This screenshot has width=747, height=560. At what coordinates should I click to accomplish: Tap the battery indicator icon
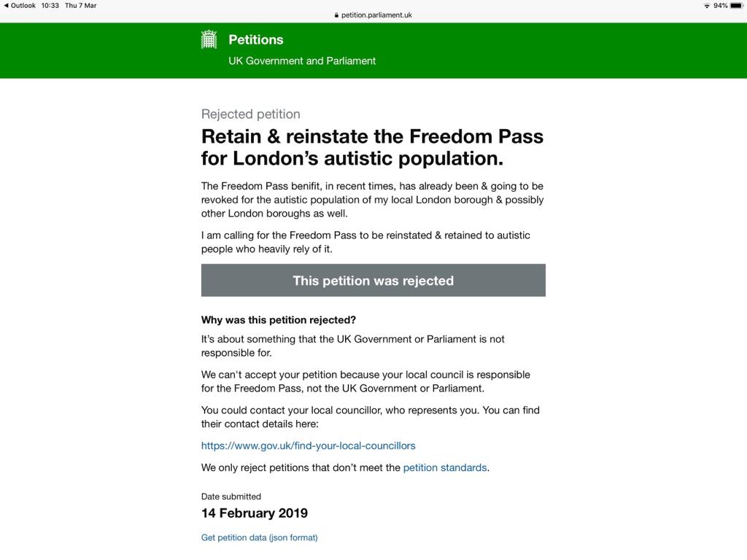pyautogui.click(x=737, y=6)
